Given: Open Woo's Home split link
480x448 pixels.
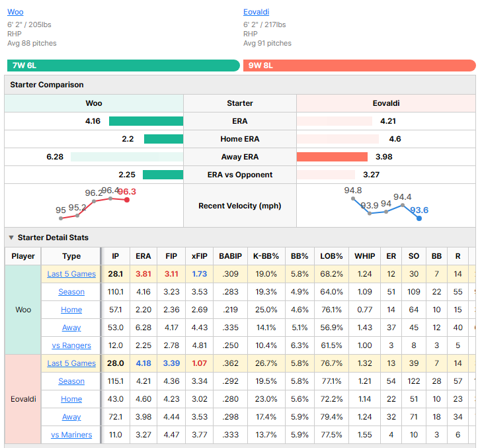Looking at the screenshot, I should pyautogui.click(x=71, y=310).
